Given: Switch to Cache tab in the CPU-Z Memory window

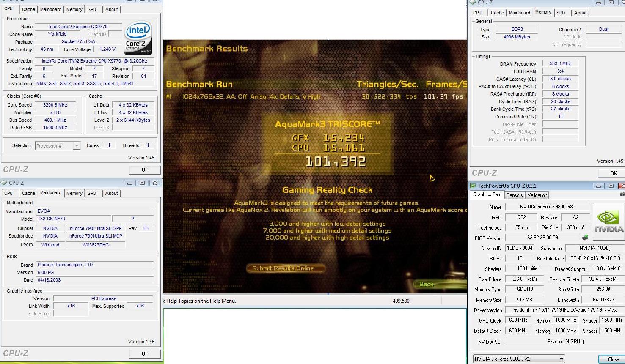Looking at the screenshot, I should coord(497,13).
